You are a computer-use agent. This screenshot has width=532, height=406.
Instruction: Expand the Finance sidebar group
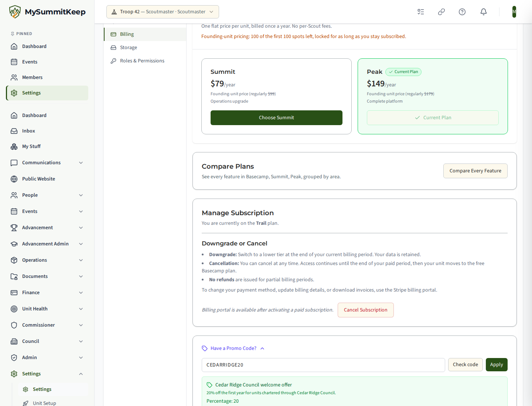tap(47, 293)
